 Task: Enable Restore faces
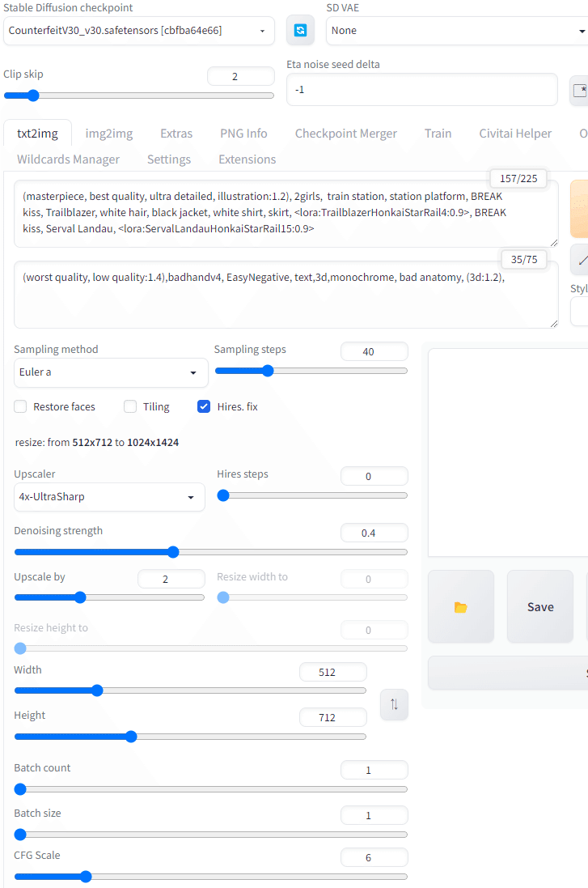pos(19,406)
